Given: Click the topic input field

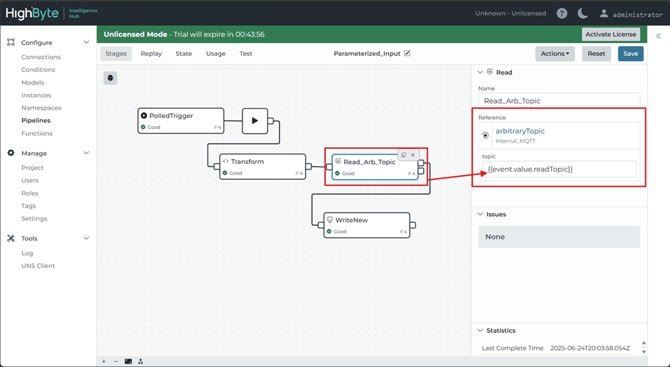Looking at the screenshot, I should click(559, 169).
